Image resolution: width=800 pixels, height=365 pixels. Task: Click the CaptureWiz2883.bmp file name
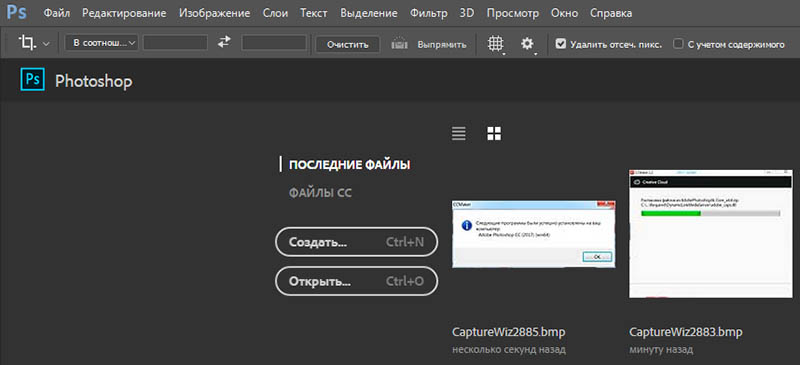point(686,332)
